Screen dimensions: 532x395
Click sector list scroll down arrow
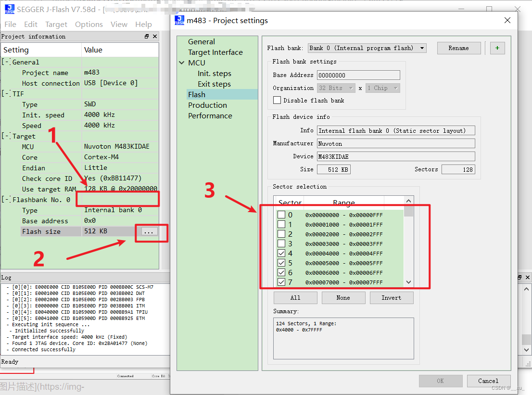coord(408,282)
